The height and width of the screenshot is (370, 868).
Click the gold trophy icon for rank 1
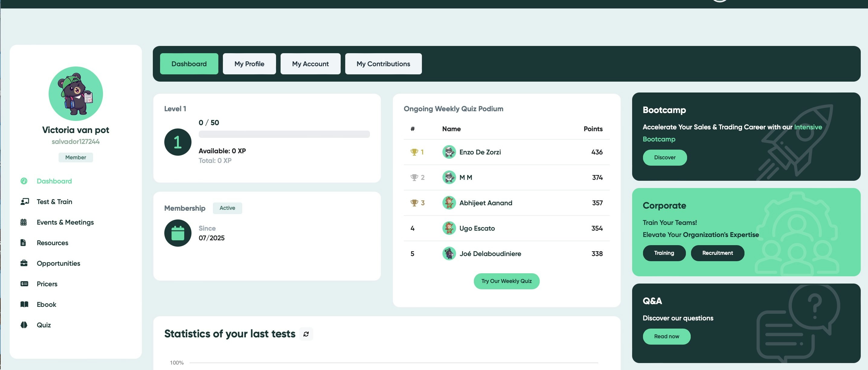coord(414,152)
